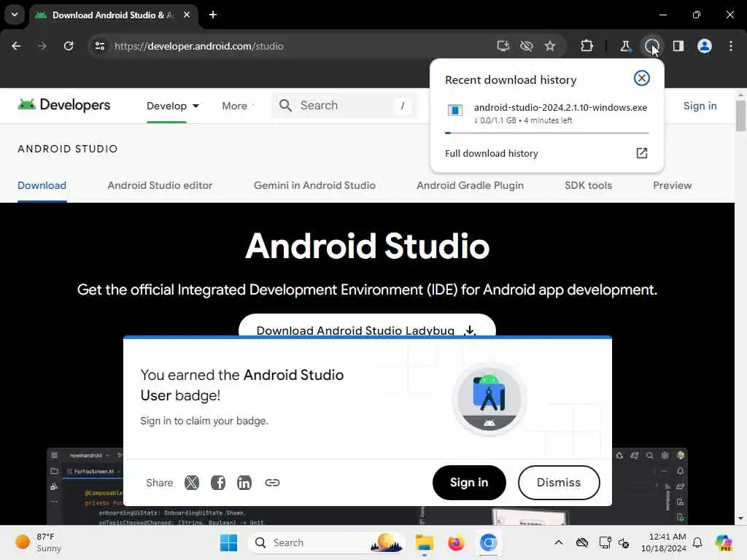Image resolution: width=747 pixels, height=560 pixels.
Task: Open a new browser tab
Action: click(213, 15)
